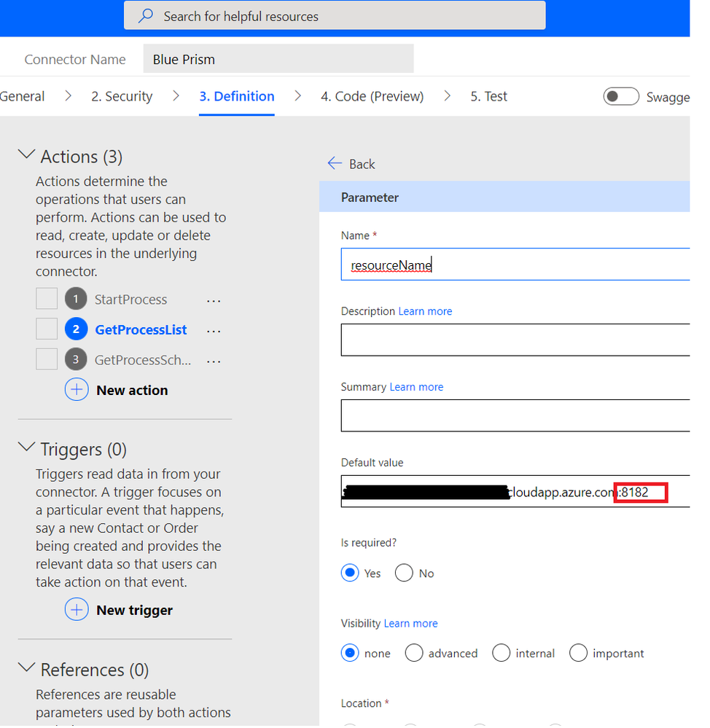Select the GetProcessList action
The image size is (710, 728).
[x=141, y=329]
